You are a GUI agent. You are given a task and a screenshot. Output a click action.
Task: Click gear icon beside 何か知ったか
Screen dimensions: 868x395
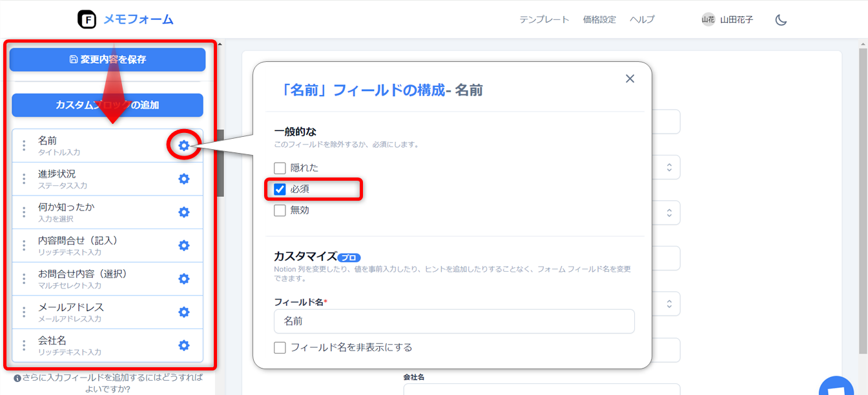point(184,212)
